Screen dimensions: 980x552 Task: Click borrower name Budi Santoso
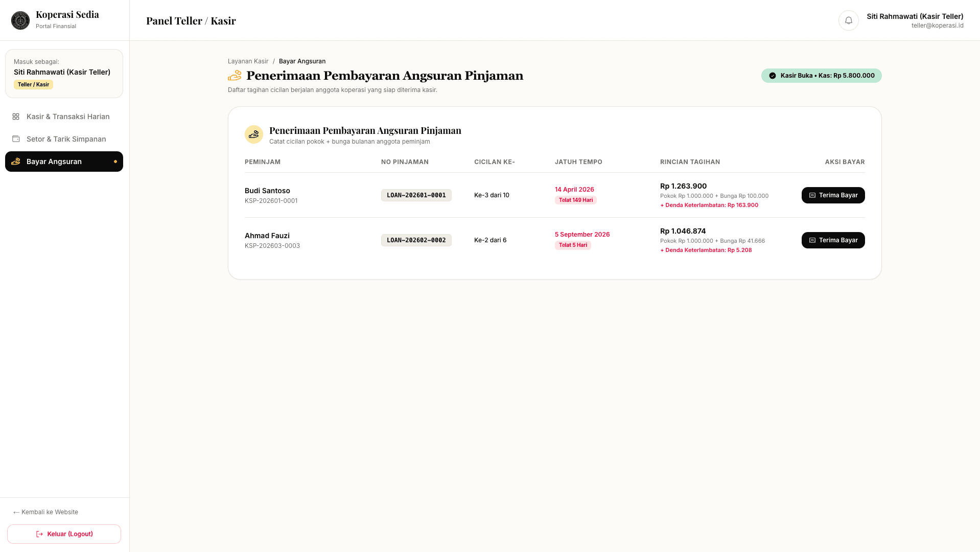pos(267,191)
